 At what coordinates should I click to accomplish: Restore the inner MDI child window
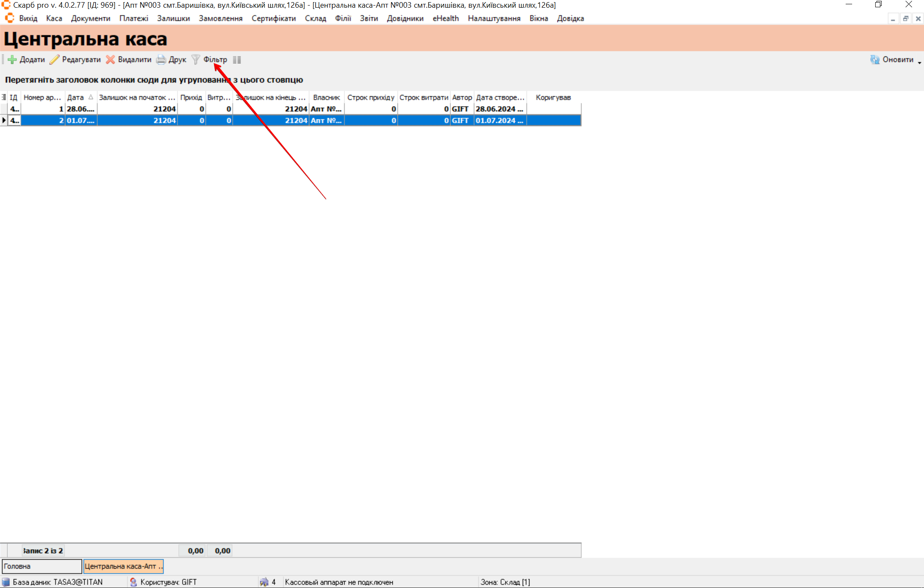click(906, 19)
